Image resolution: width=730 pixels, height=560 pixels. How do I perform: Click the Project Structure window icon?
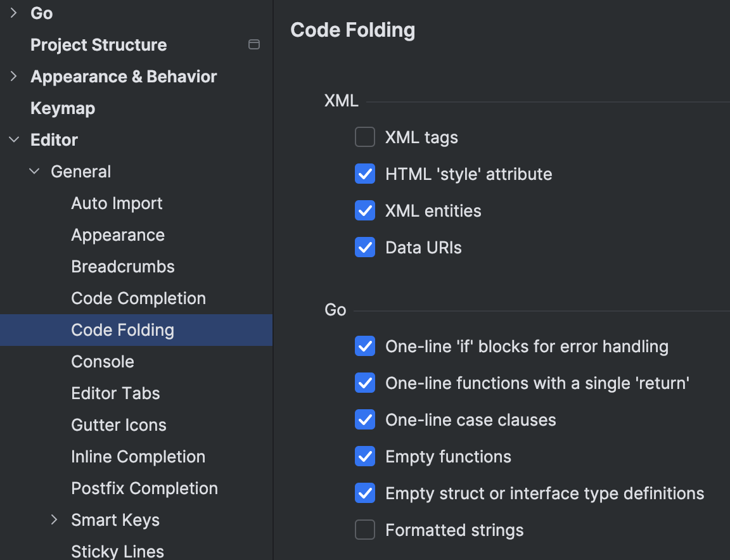pyautogui.click(x=254, y=45)
